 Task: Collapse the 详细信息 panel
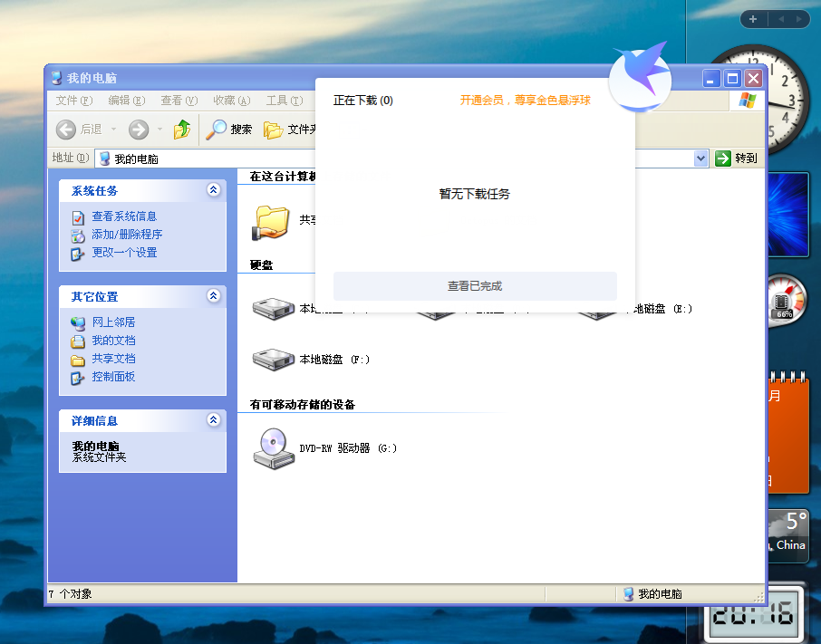point(213,420)
